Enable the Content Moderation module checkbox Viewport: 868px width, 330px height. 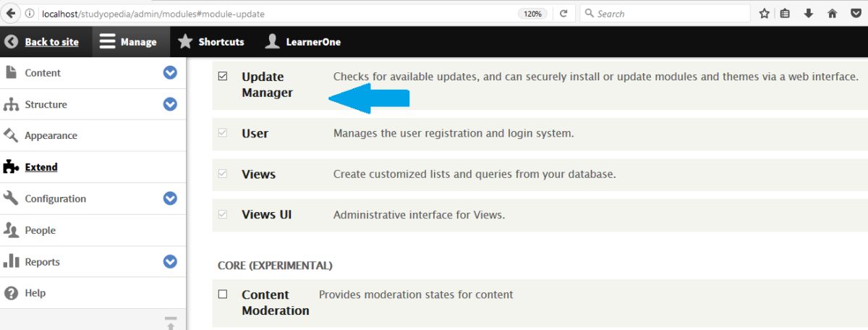(x=223, y=294)
